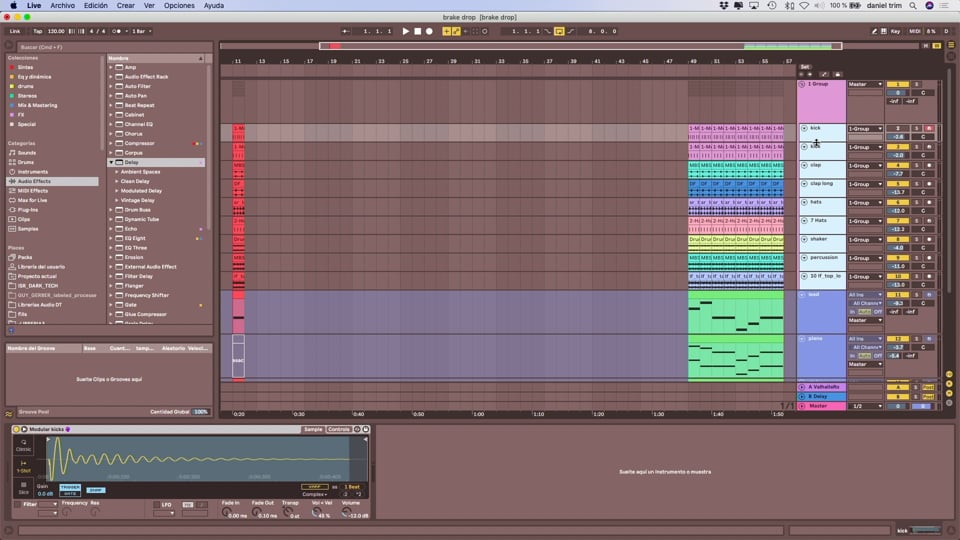Open macOS Spotlight search

913,6
